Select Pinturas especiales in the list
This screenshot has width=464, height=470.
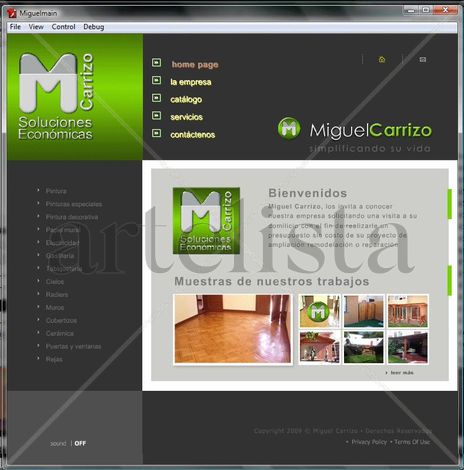(74, 204)
